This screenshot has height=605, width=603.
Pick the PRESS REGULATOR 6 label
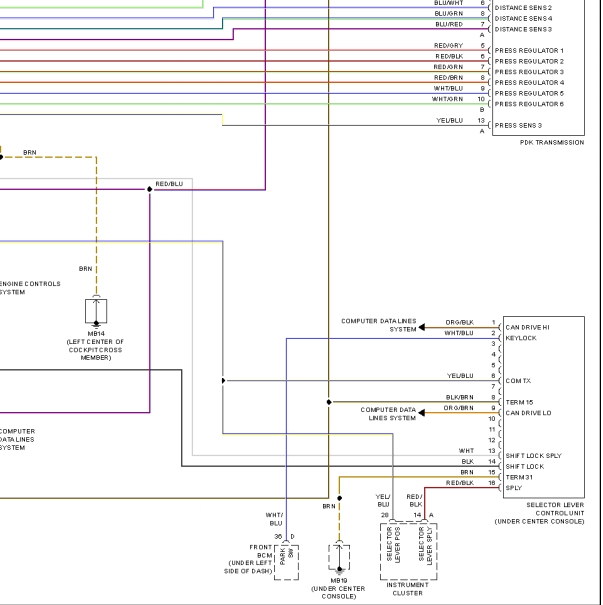click(529, 104)
